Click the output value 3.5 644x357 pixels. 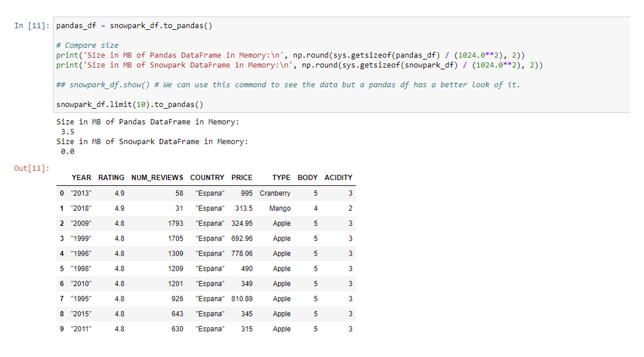tap(68, 131)
